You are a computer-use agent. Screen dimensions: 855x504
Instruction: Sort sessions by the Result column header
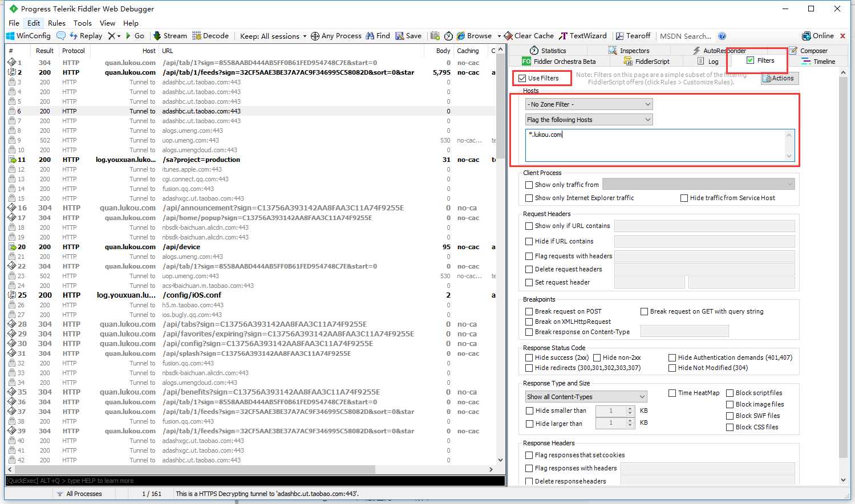click(44, 51)
